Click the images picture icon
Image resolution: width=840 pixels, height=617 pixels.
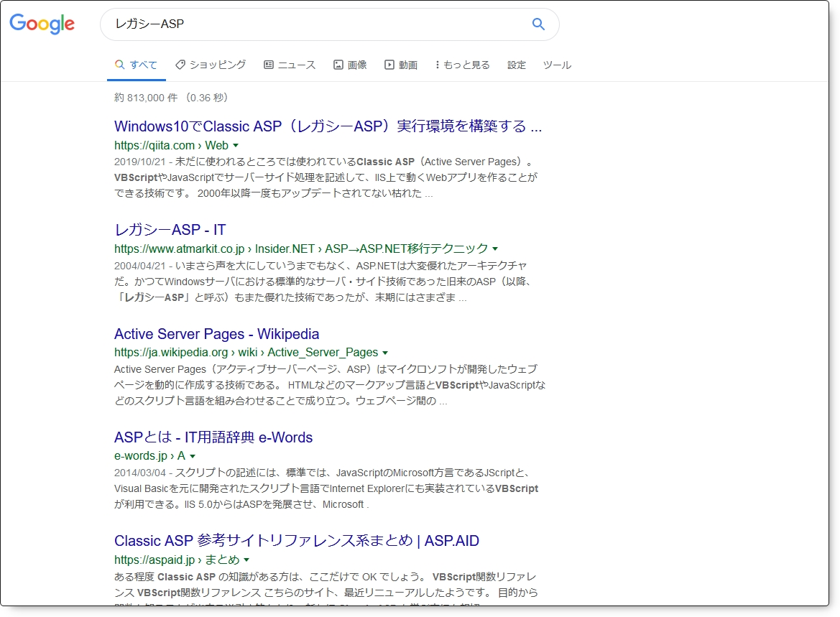(338, 65)
